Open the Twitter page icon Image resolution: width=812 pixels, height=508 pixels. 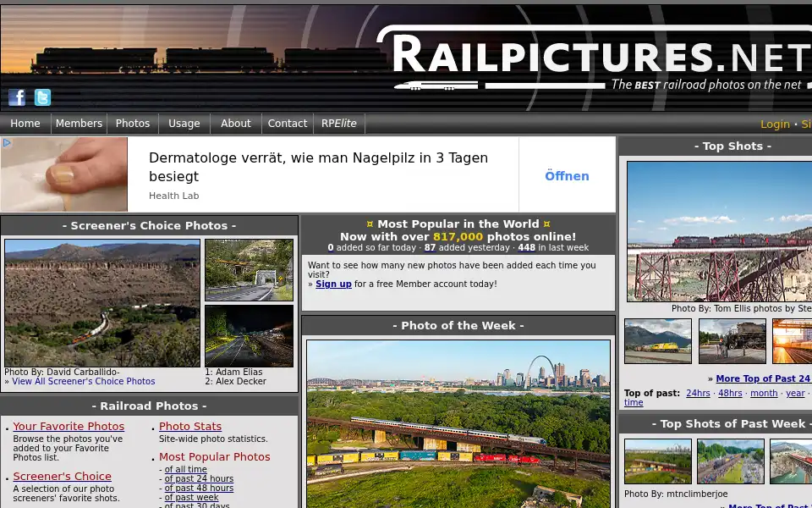(42, 97)
